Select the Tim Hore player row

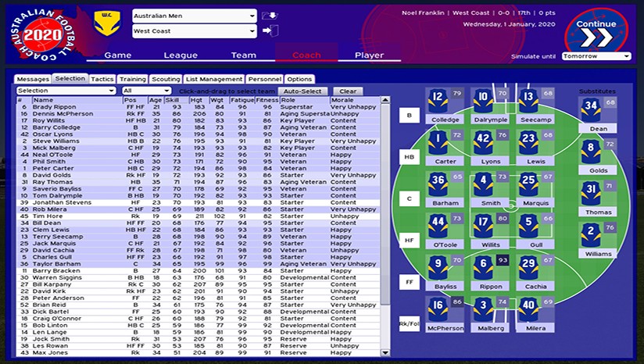(x=199, y=216)
